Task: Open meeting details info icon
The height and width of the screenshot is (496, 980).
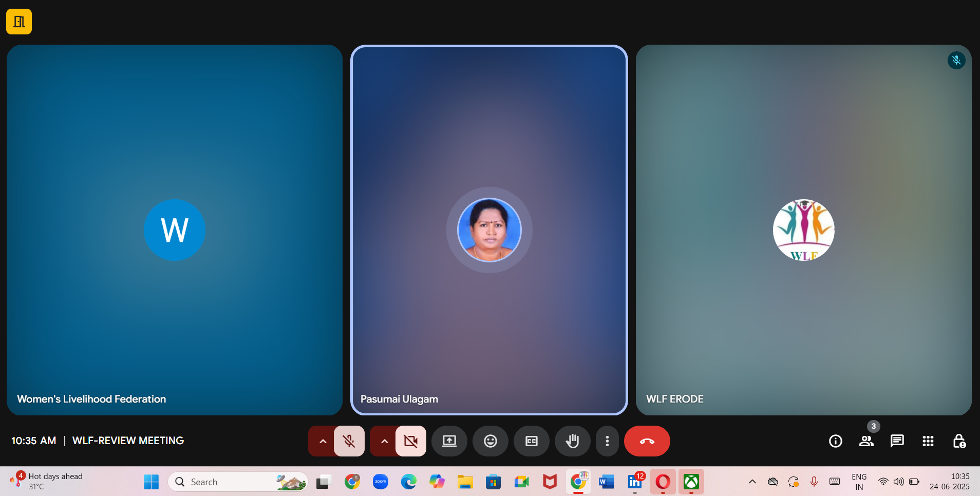Action: pyautogui.click(x=836, y=441)
